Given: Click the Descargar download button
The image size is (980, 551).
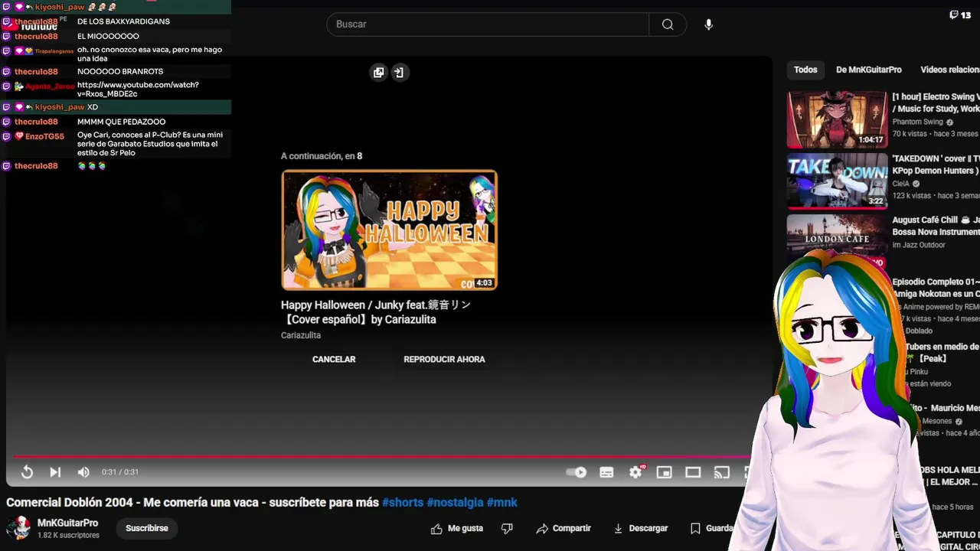Looking at the screenshot, I should click(641, 528).
